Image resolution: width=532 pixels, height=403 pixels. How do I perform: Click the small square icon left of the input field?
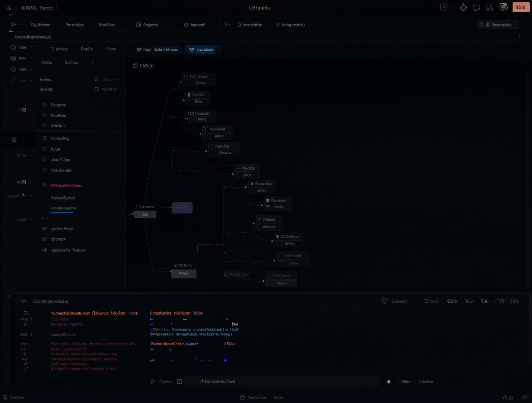pyautogui.click(x=179, y=381)
